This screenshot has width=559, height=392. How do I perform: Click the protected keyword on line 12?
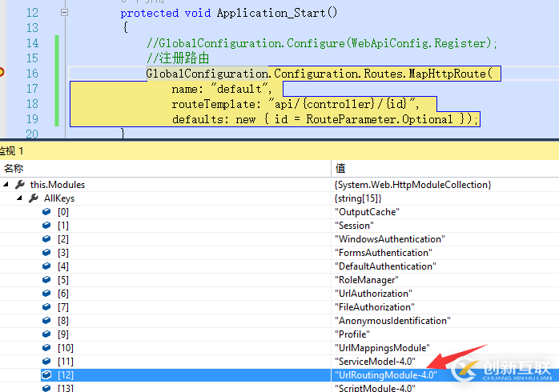(x=150, y=13)
